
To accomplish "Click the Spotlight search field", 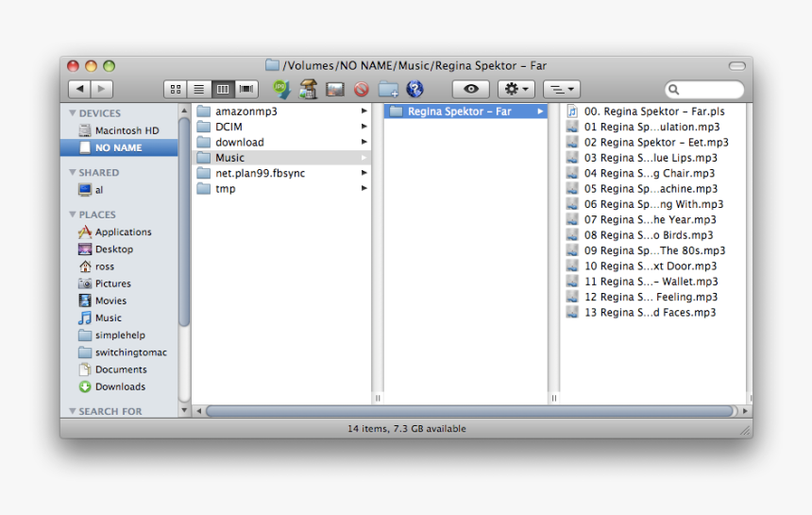I will click(704, 90).
